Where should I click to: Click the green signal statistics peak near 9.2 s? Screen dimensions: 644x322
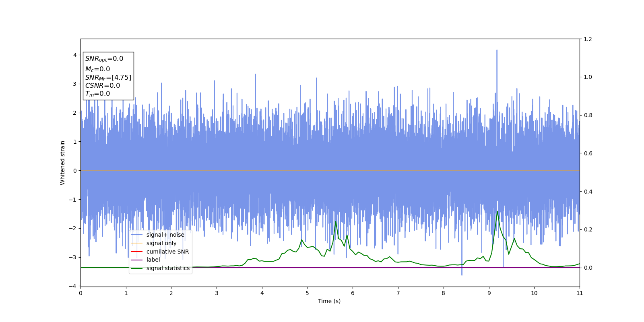[x=497, y=211]
